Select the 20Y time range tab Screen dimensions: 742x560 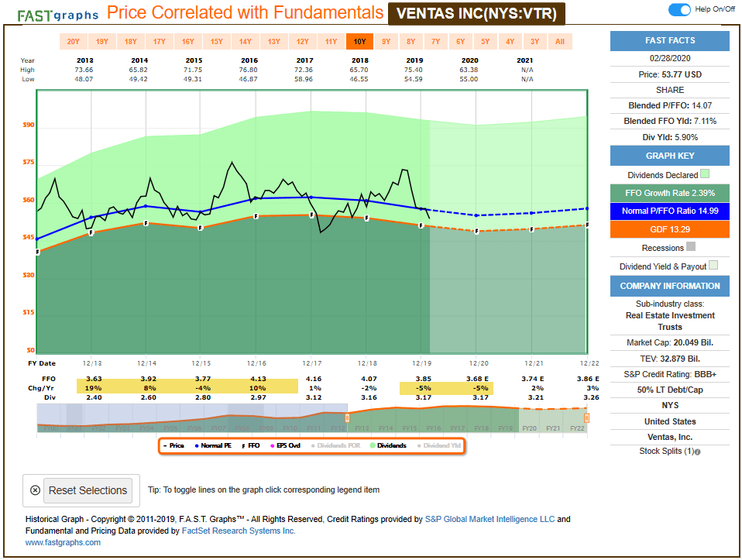[74, 42]
